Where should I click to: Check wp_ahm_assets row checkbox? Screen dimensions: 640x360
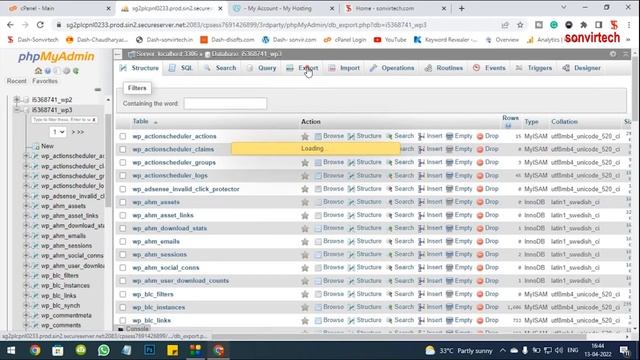pyautogui.click(x=123, y=202)
